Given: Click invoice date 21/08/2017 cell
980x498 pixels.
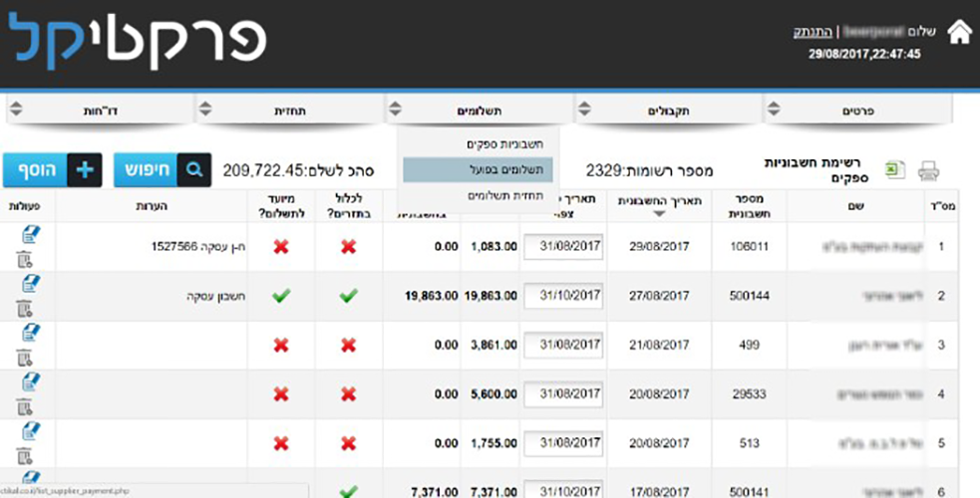Looking at the screenshot, I should coord(659,345).
